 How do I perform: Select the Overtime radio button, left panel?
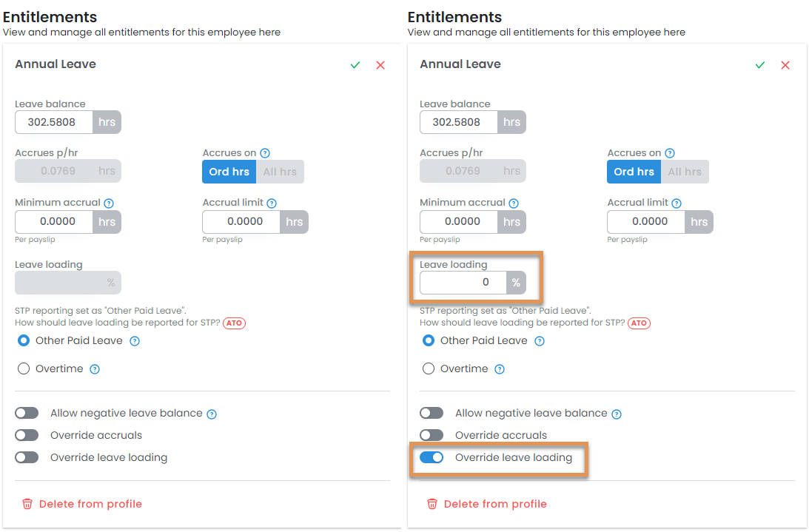(x=24, y=368)
